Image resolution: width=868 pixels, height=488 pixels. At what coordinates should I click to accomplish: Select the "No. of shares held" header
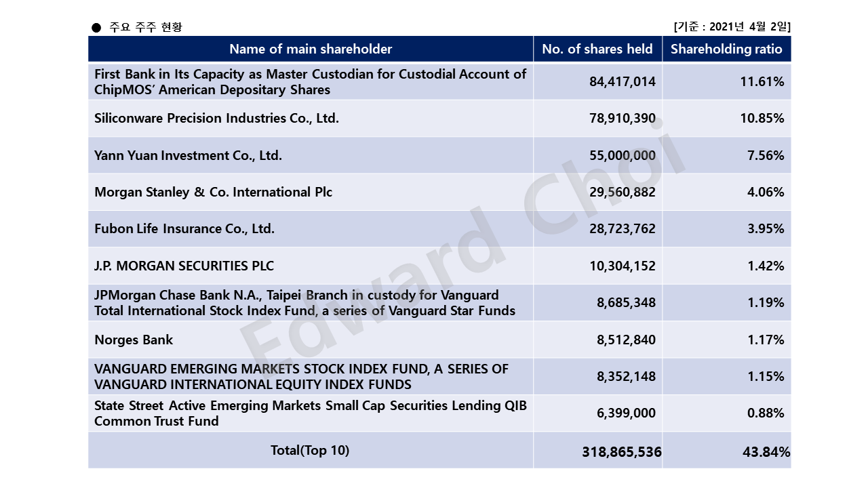tap(597, 49)
